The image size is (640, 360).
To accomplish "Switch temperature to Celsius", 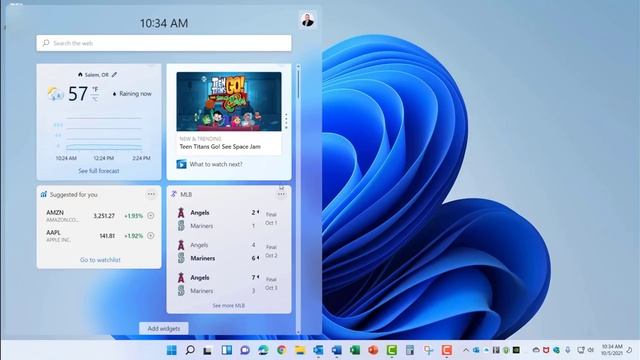I will (95, 99).
